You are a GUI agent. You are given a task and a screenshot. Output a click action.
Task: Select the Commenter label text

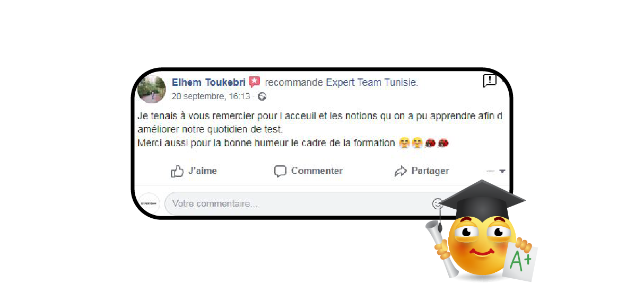click(x=317, y=171)
